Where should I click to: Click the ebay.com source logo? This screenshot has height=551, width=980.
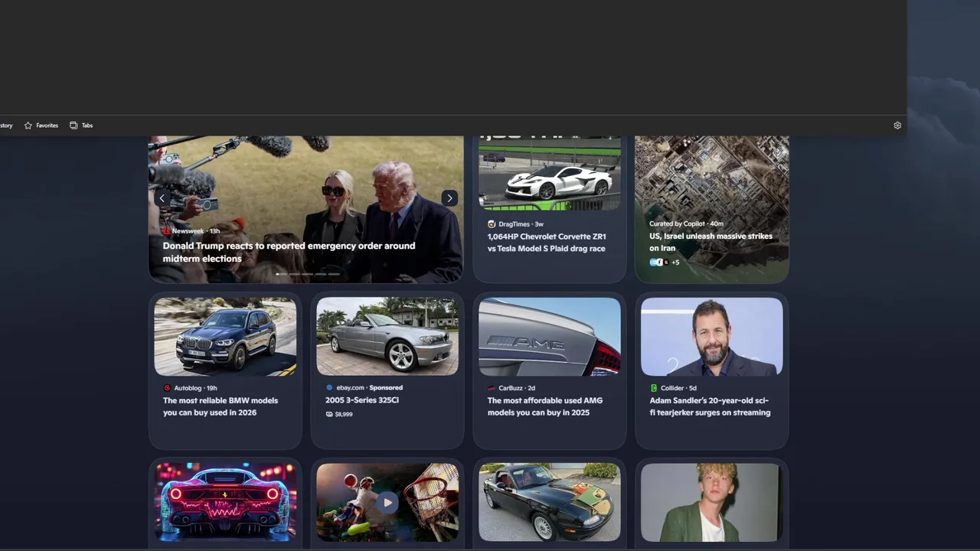tap(329, 388)
